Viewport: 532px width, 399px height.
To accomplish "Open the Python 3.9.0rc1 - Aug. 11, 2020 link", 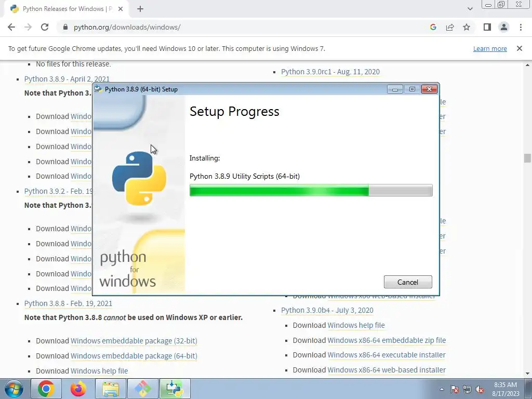I will click(x=330, y=72).
